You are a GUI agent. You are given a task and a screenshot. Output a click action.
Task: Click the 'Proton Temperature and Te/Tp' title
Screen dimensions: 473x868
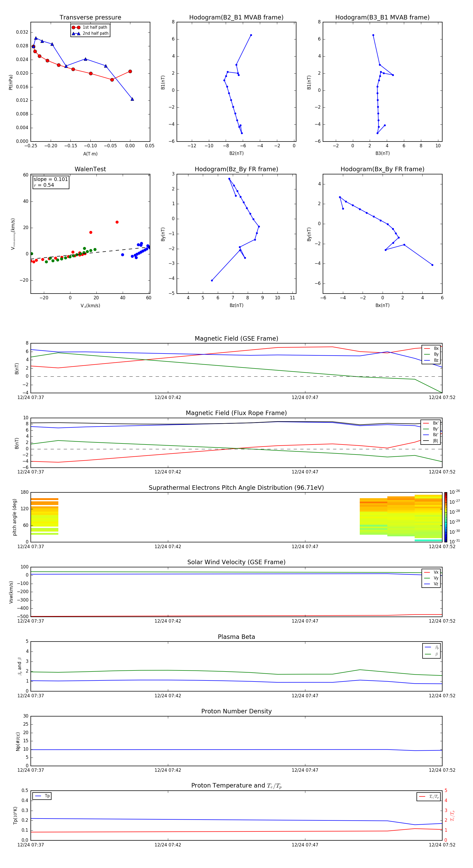(x=236, y=785)
